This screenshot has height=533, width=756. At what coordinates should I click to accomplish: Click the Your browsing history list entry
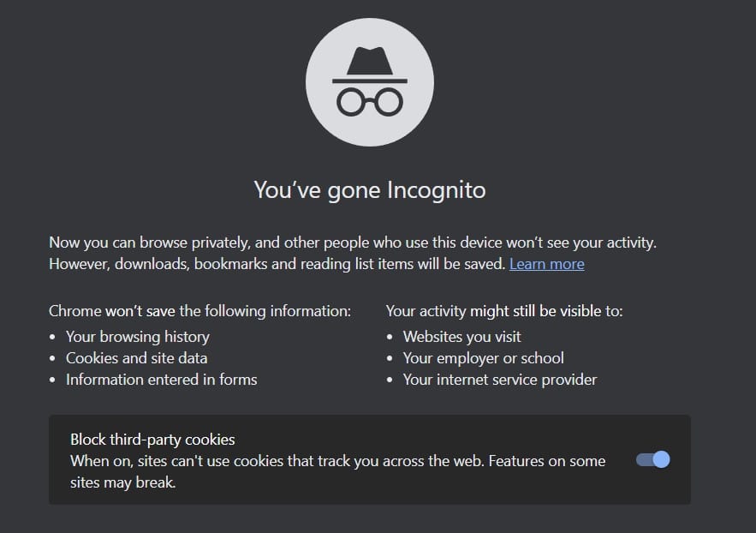pos(137,337)
